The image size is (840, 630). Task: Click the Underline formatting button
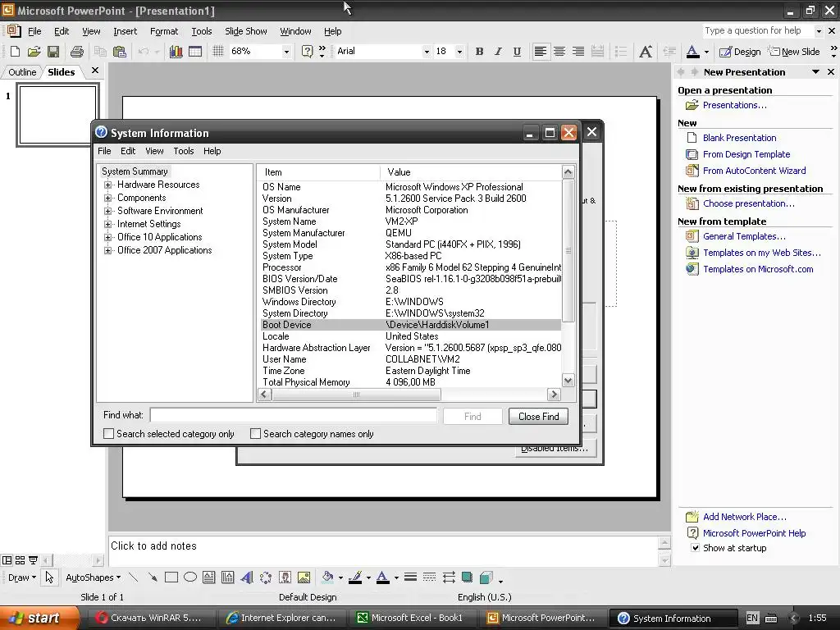pyautogui.click(x=517, y=52)
